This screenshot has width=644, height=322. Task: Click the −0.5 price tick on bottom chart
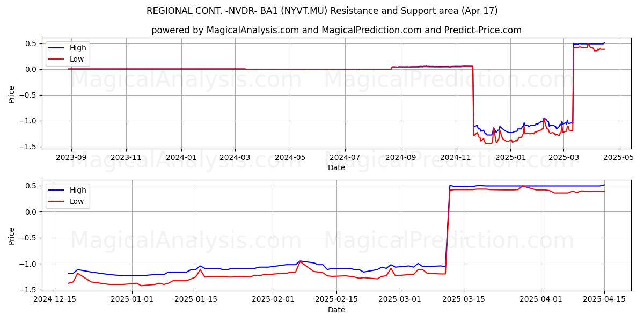[x=29, y=238]
